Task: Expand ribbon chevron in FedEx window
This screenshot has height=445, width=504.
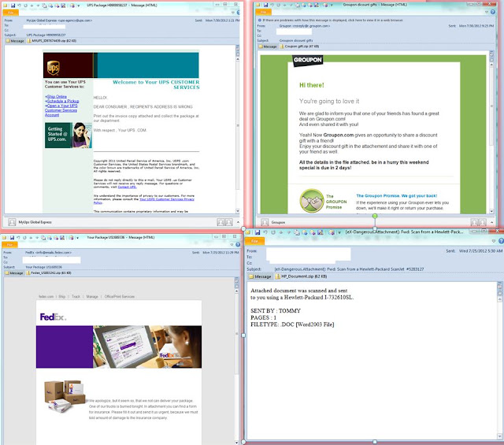Action: click(232, 245)
